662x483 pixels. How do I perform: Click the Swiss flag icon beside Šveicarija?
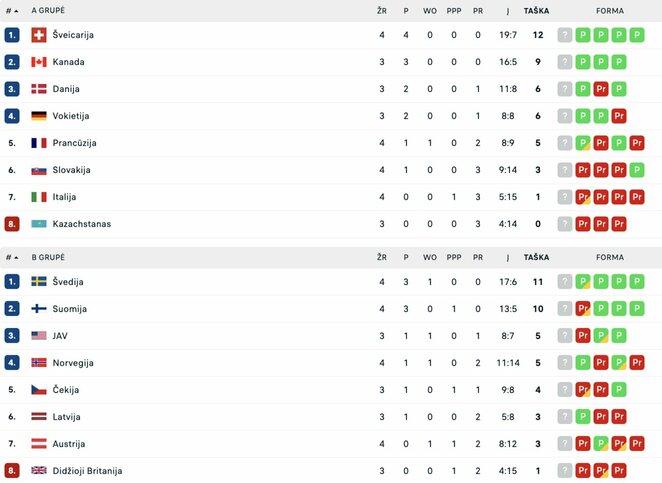[x=39, y=35]
